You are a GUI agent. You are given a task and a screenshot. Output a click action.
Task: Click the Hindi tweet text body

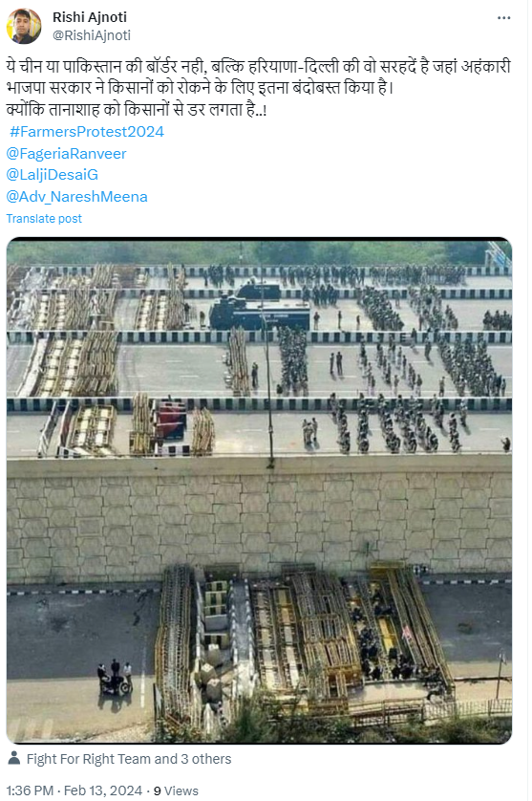coord(258,88)
